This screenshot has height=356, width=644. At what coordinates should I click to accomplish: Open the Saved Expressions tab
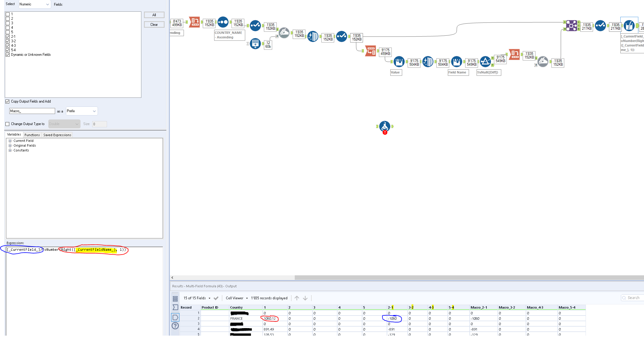coord(57,135)
